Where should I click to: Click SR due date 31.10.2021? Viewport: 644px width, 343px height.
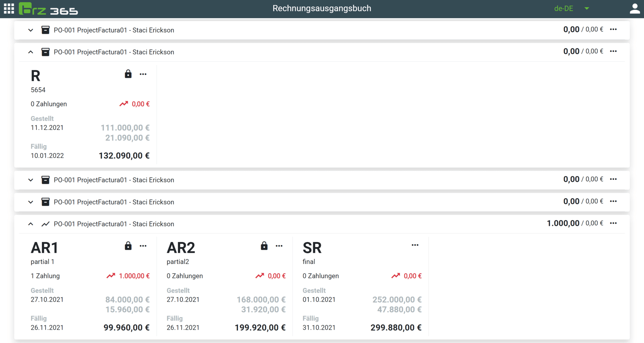319,328
